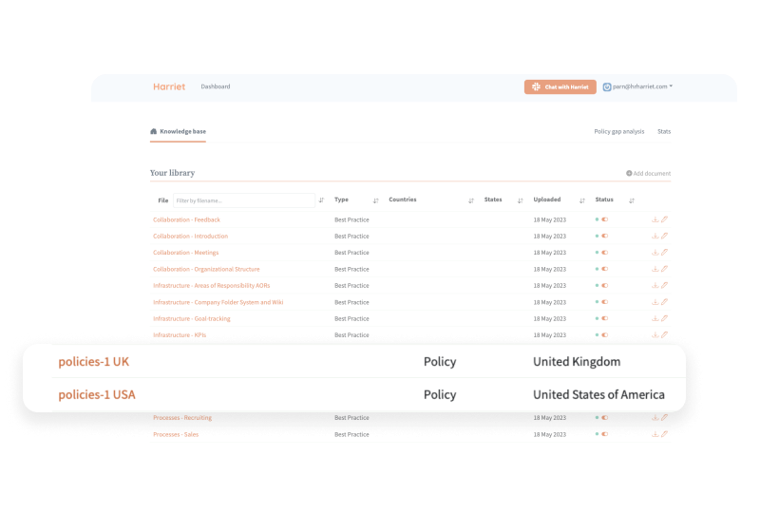Switch to the Knowledge base tab
This screenshot has width=760, height=532.
click(178, 132)
